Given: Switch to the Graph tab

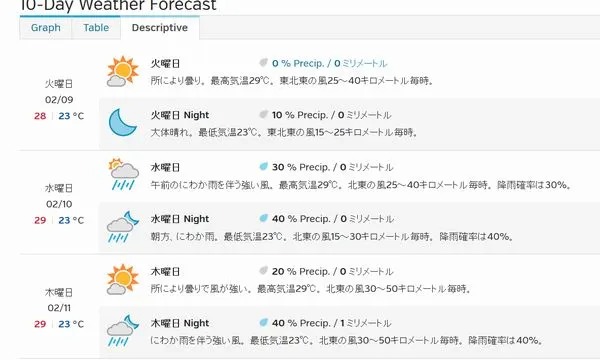Looking at the screenshot, I should click(46, 28).
